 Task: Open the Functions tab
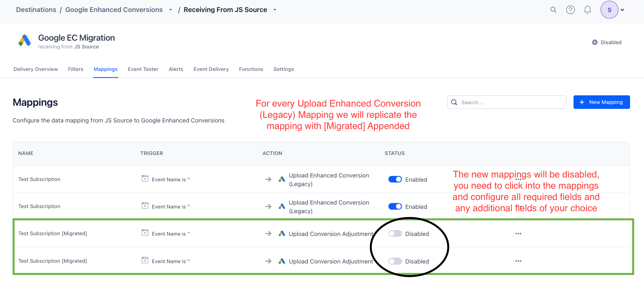[251, 69]
